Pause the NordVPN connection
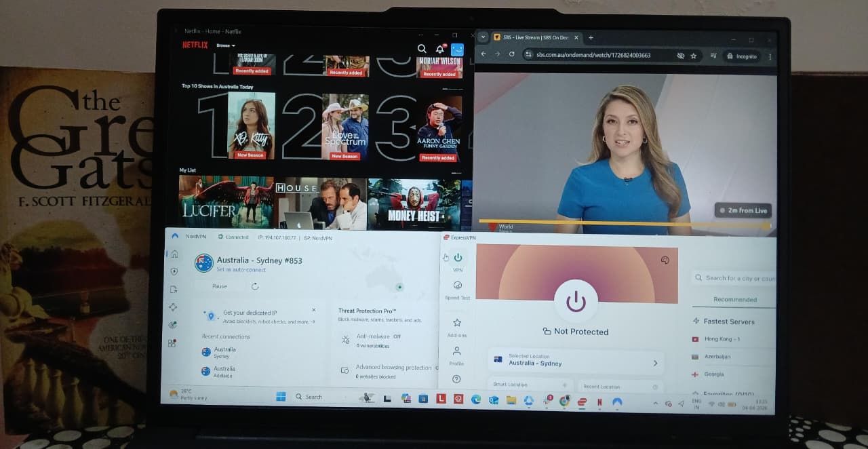Image resolution: width=868 pixels, height=449 pixels. point(220,286)
